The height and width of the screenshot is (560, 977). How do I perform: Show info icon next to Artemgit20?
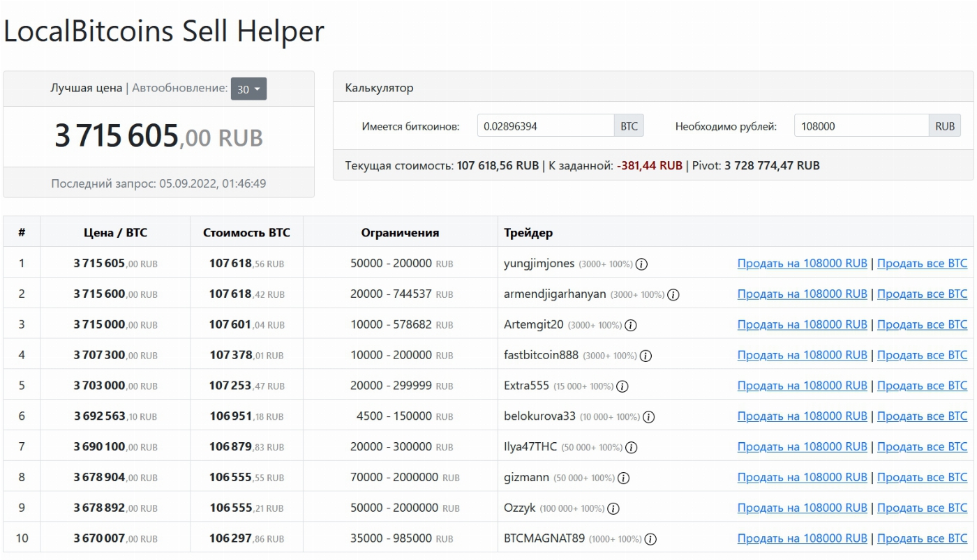click(631, 326)
